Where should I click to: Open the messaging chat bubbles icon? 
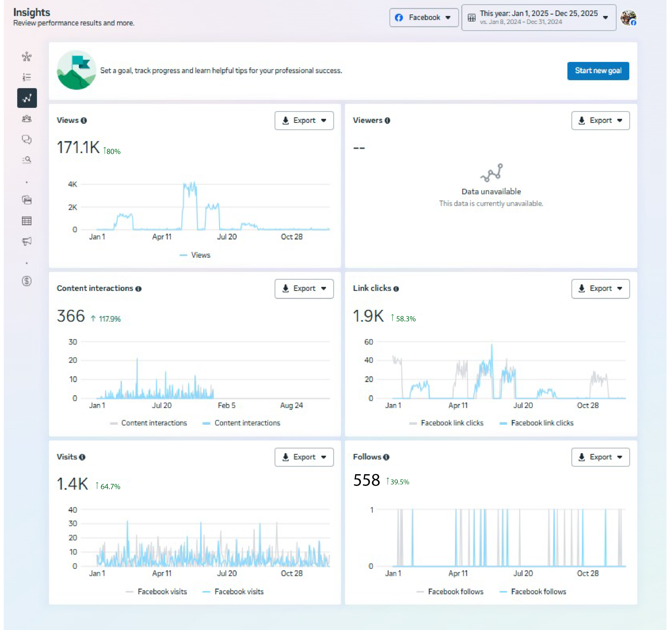pos(27,139)
